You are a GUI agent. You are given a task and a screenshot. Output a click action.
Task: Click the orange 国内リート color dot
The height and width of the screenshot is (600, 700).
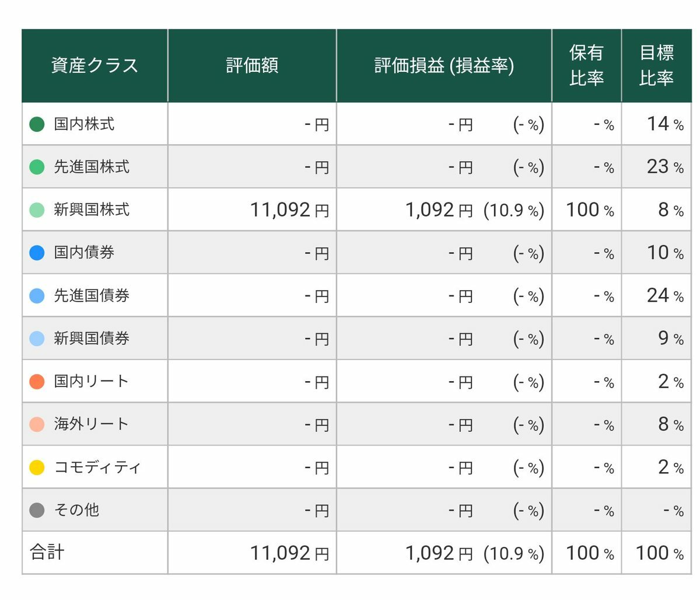tap(37, 381)
